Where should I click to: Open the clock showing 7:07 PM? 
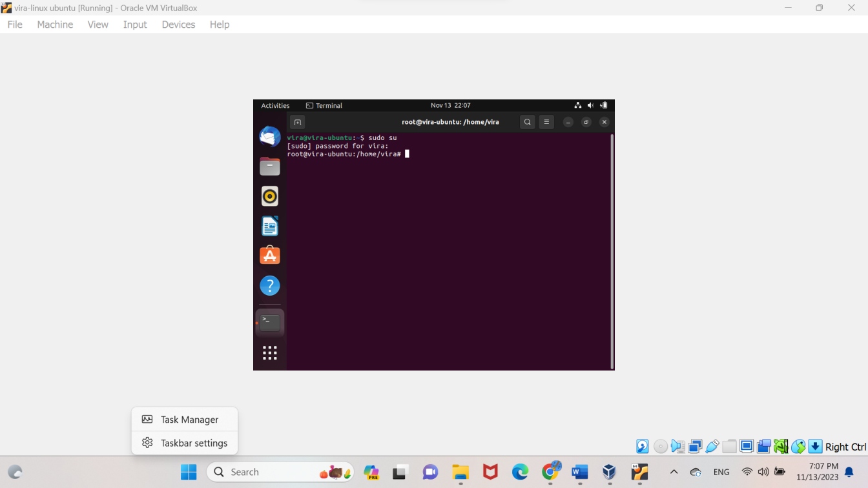coord(817,472)
